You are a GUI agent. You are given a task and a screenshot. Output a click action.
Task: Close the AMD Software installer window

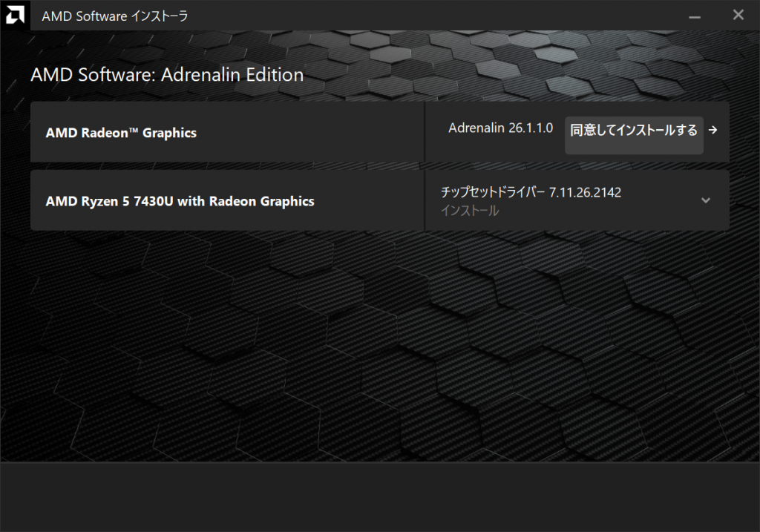click(x=738, y=15)
